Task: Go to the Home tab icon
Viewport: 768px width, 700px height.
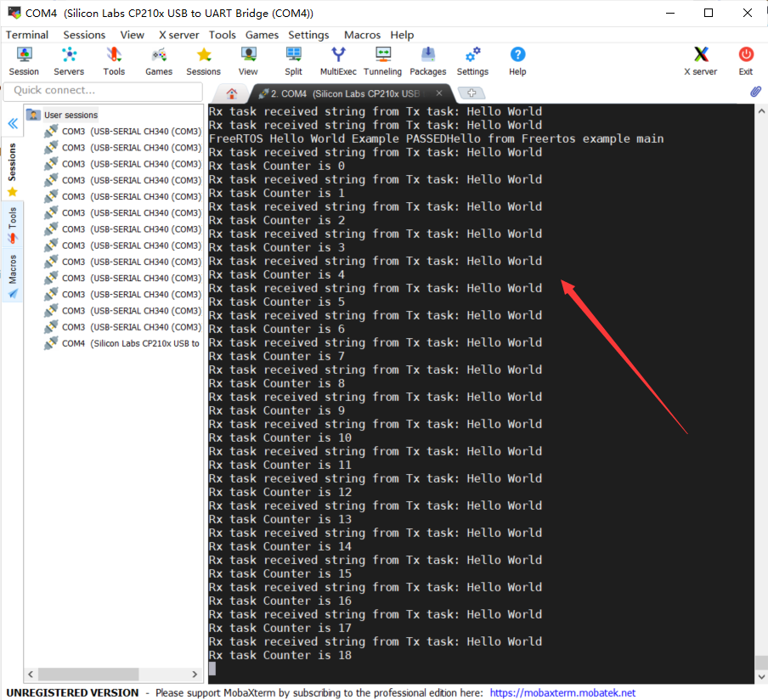Action: pyautogui.click(x=232, y=93)
